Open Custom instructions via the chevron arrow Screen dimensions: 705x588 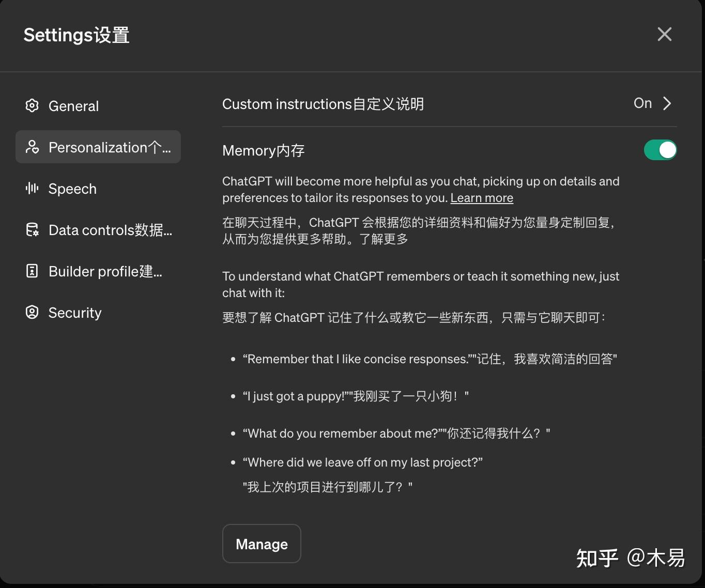tap(667, 103)
